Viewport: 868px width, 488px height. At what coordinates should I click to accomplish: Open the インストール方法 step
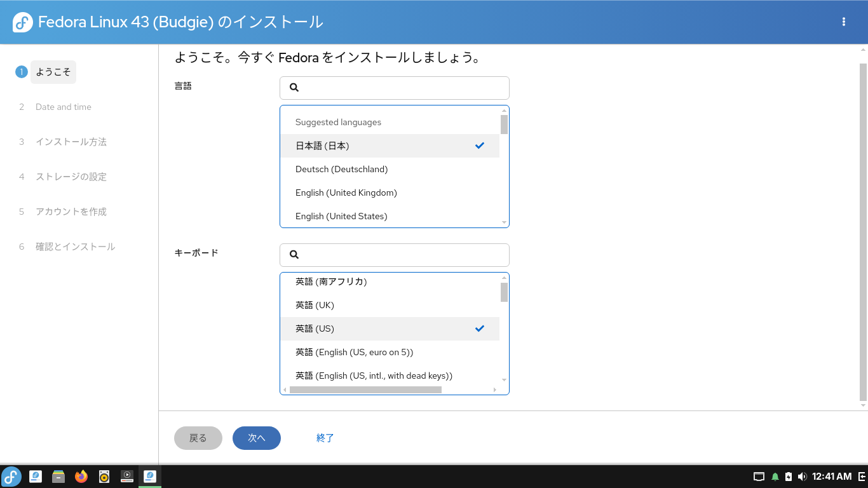(71, 142)
